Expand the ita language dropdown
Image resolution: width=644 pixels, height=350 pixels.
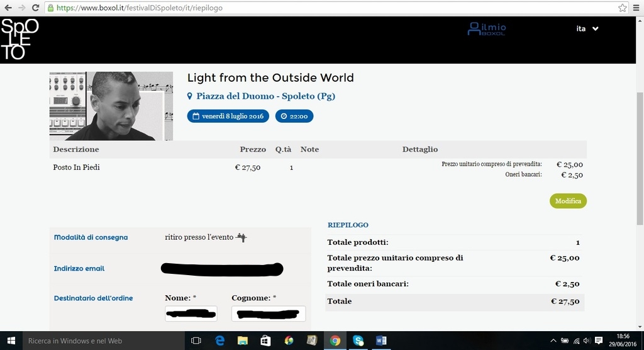tap(587, 28)
